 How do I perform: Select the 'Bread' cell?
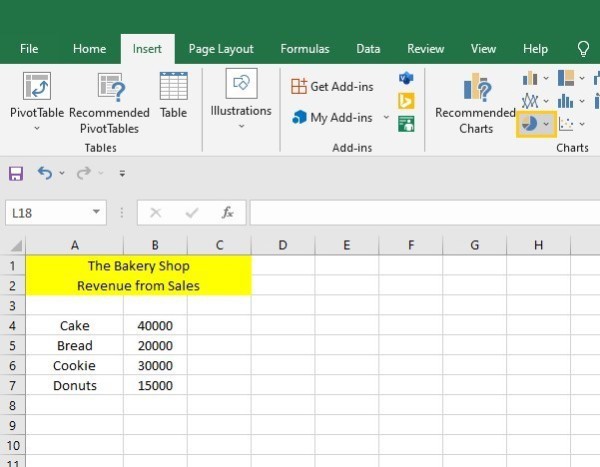[75, 345]
